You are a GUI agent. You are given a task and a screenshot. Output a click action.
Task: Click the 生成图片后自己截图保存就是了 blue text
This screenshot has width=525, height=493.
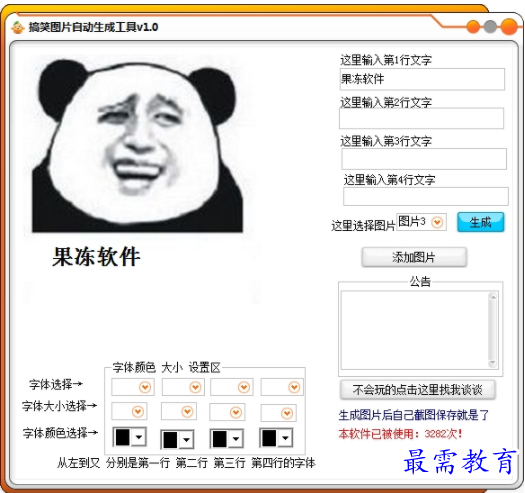(414, 415)
